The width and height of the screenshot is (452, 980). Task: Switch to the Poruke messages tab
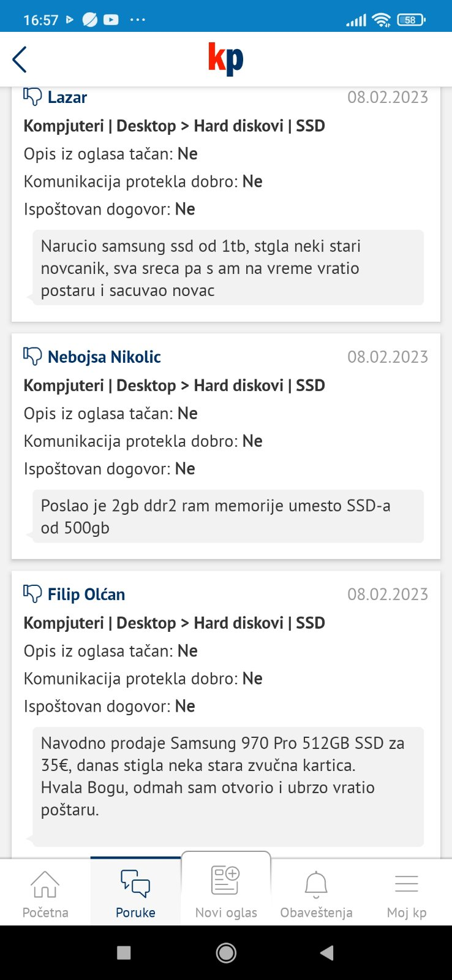(135, 892)
